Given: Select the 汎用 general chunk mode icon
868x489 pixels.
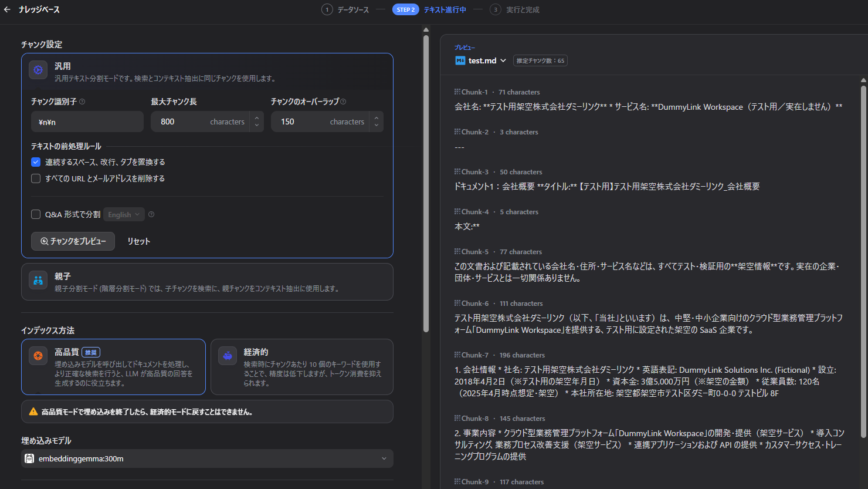Looking at the screenshot, I should point(38,70).
